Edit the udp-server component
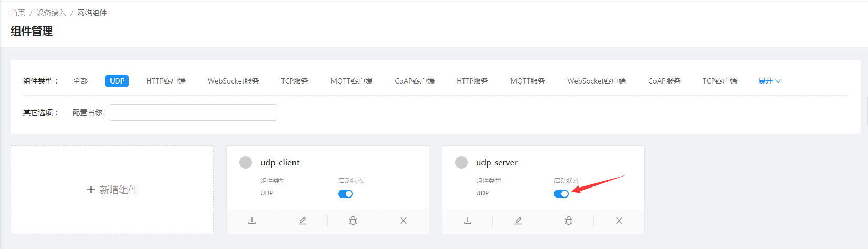Screen dimensions: 868x249 [x=518, y=221]
